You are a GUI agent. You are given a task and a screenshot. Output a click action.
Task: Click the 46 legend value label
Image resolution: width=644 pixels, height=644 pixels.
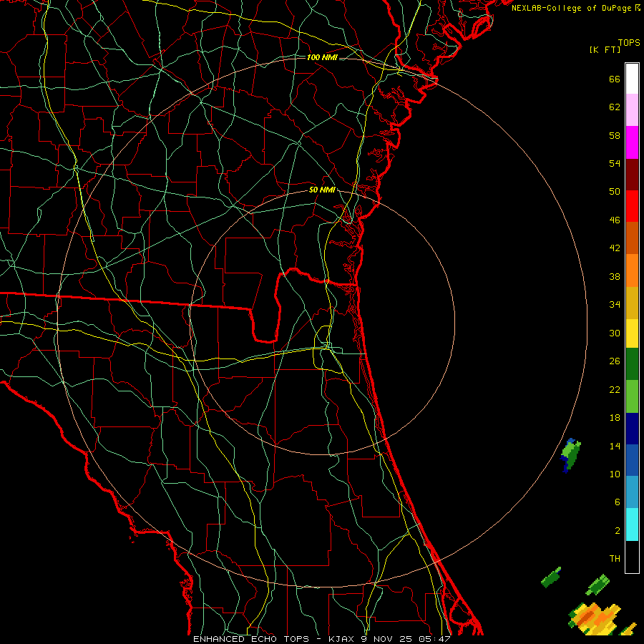(615, 220)
